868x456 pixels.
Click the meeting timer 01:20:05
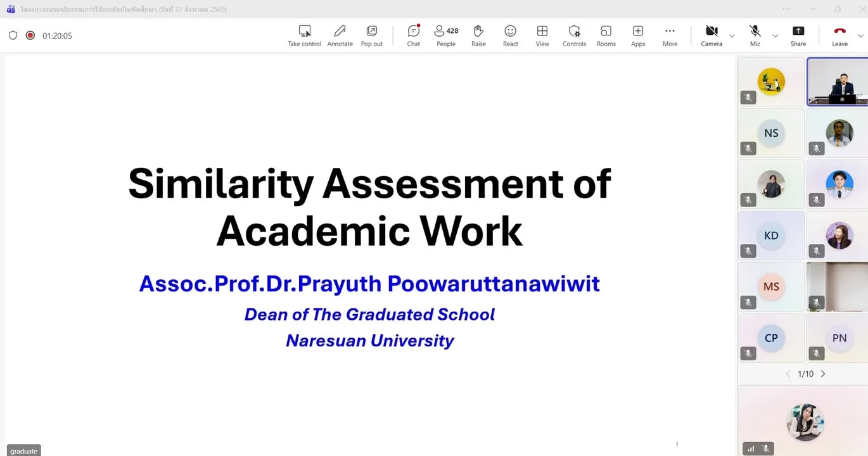coord(57,36)
